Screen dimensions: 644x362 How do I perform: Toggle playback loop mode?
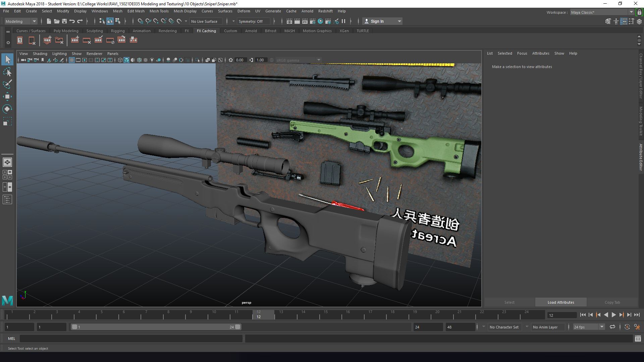[612, 327]
